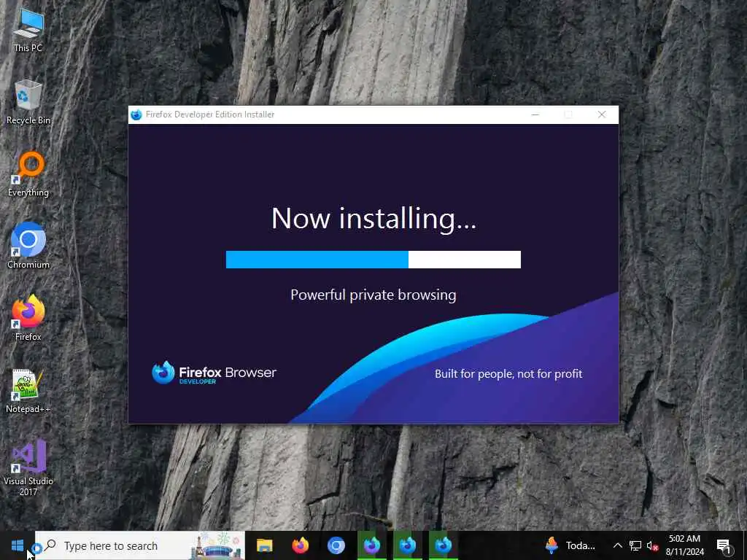747x560 pixels.
Task: Switch to first Firefox Developer installer taskbar item
Action: pos(371,545)
